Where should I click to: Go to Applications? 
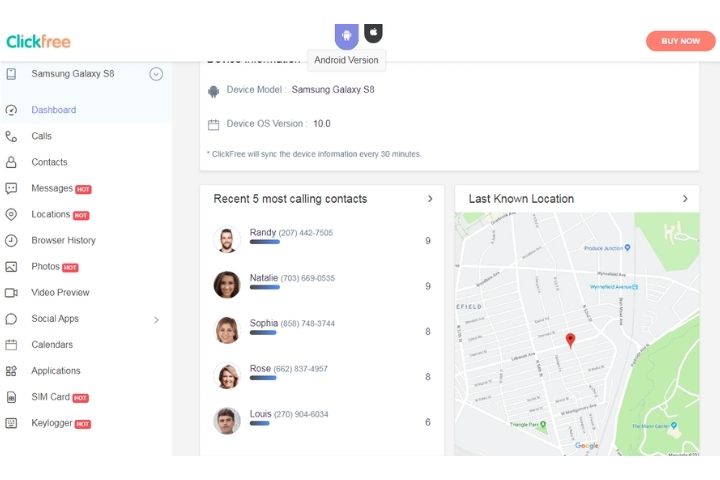coord(56,371)
